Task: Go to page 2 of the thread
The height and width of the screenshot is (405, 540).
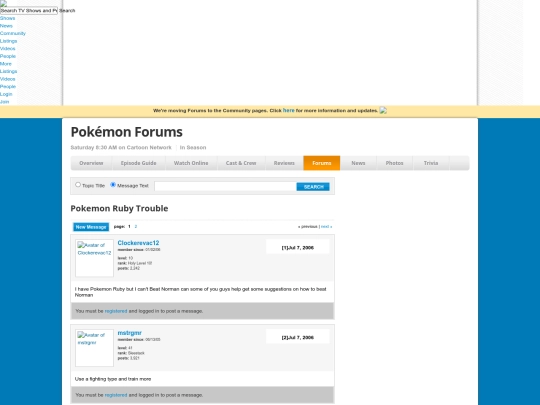Action: tap(136, 227)
